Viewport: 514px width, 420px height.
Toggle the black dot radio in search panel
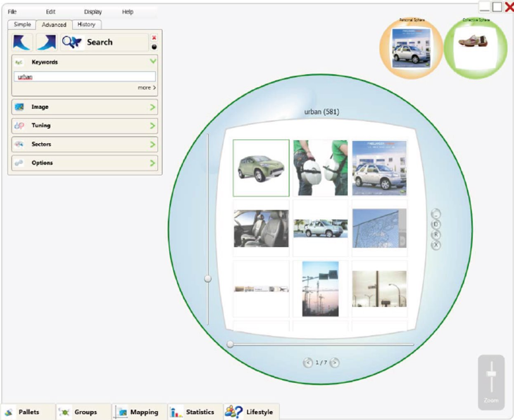(x=154, y=47)
